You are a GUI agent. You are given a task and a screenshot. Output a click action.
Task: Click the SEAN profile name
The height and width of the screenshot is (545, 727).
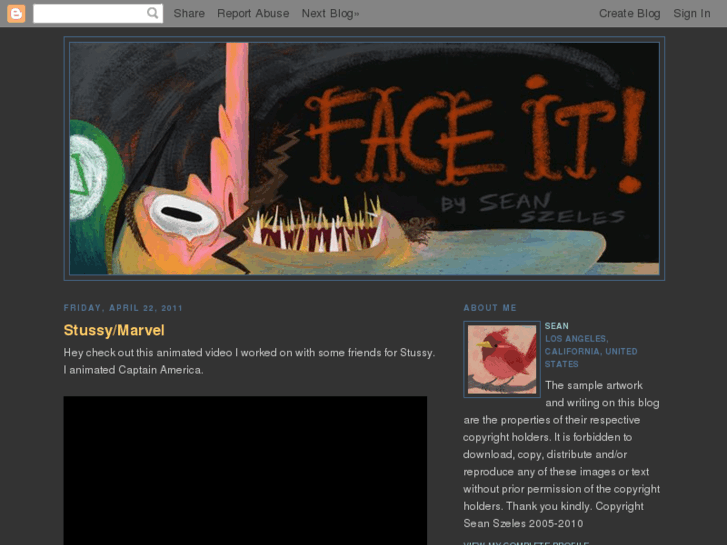[x=556, y=326]
